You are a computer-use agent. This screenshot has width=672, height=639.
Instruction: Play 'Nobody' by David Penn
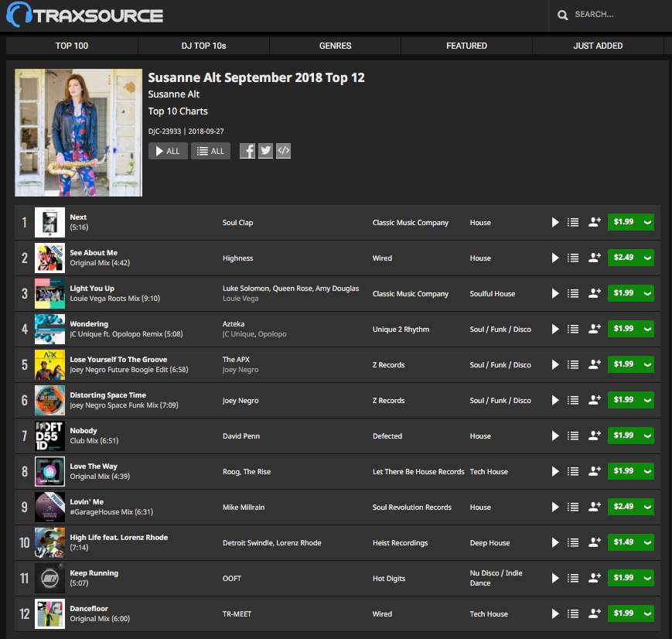(x=555, y=436)
